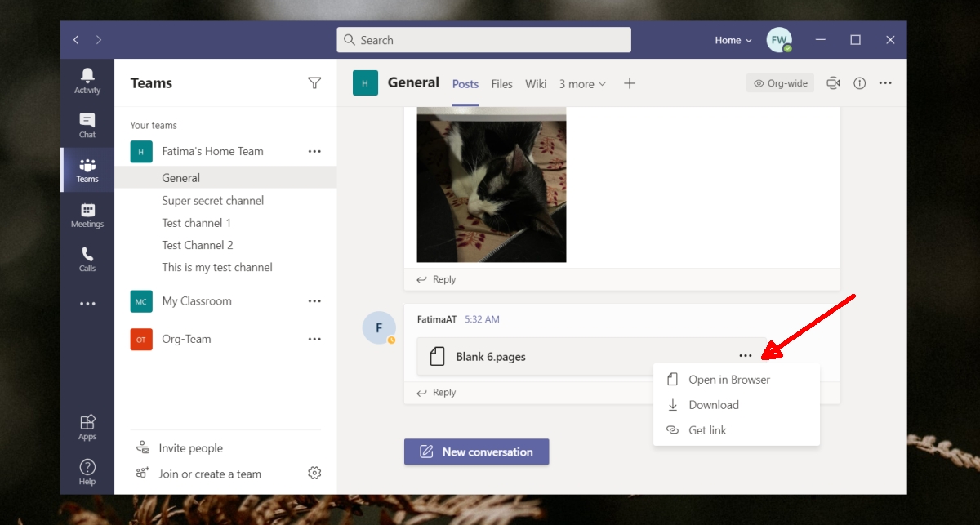Select Fatima's Home Team
This screenshot has height=525, width=980.
click(x=212, y=151)
